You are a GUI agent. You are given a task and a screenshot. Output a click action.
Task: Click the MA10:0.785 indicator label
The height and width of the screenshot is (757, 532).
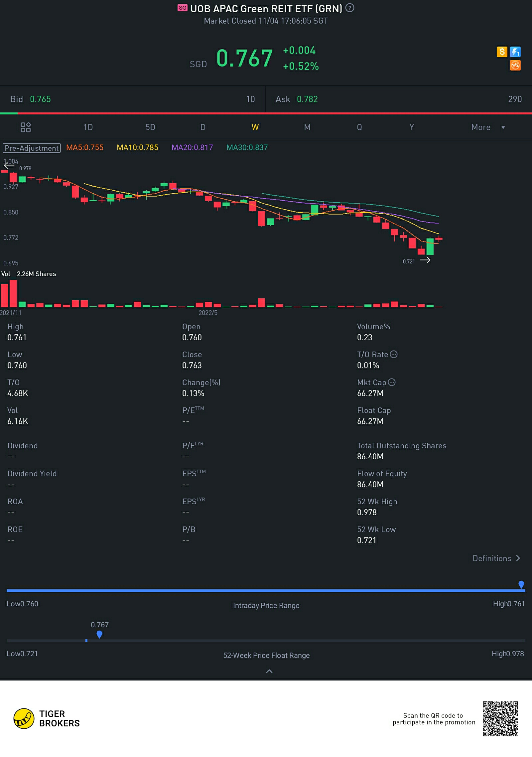point(137,147)
